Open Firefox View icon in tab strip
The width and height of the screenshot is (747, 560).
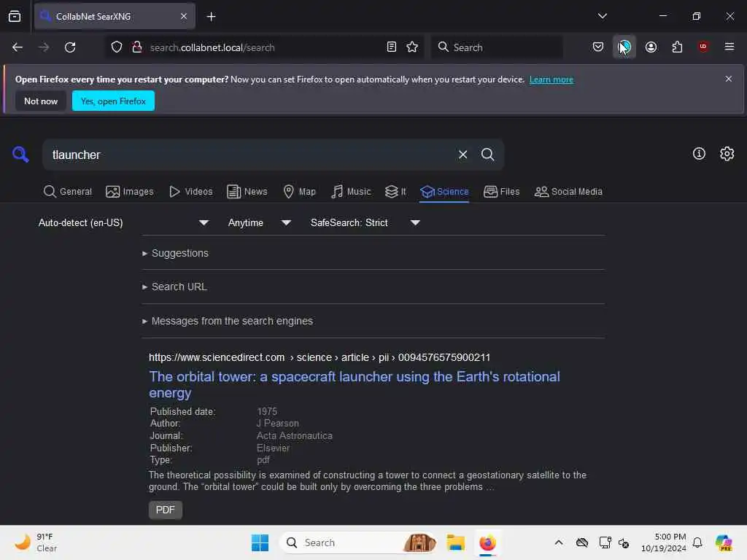15,17
